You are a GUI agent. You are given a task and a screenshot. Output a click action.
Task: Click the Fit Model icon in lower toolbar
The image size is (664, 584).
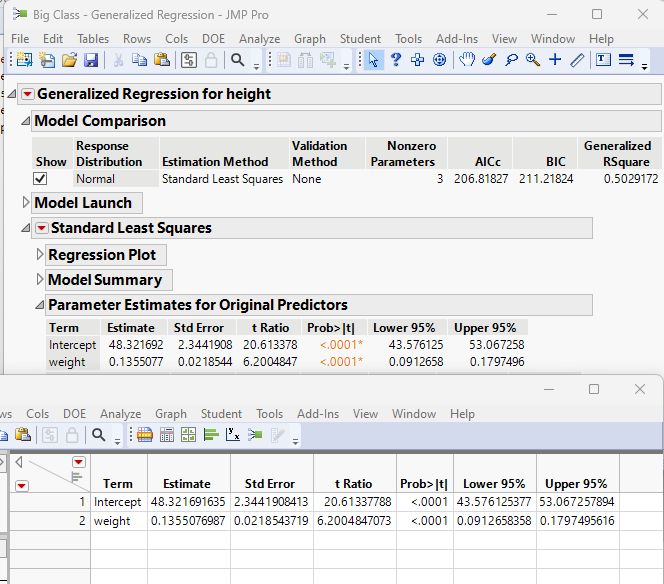tap(255, 435)
